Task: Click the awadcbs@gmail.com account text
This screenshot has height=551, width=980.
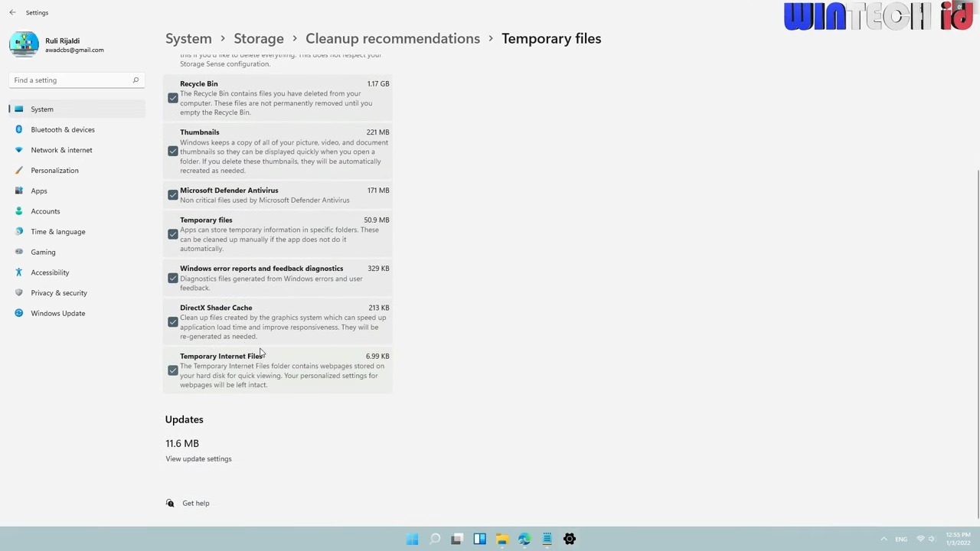Action: pyautogui.click(x=74, y=50)
